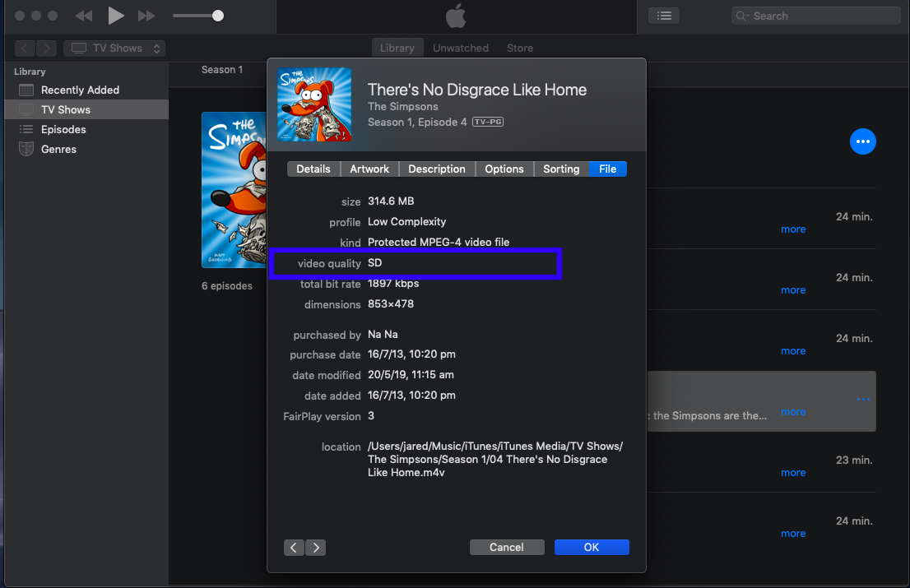Screen dimensions: 910x588
Task: Click the 'more' link beside 23 min.
Action: coord(793,473)
